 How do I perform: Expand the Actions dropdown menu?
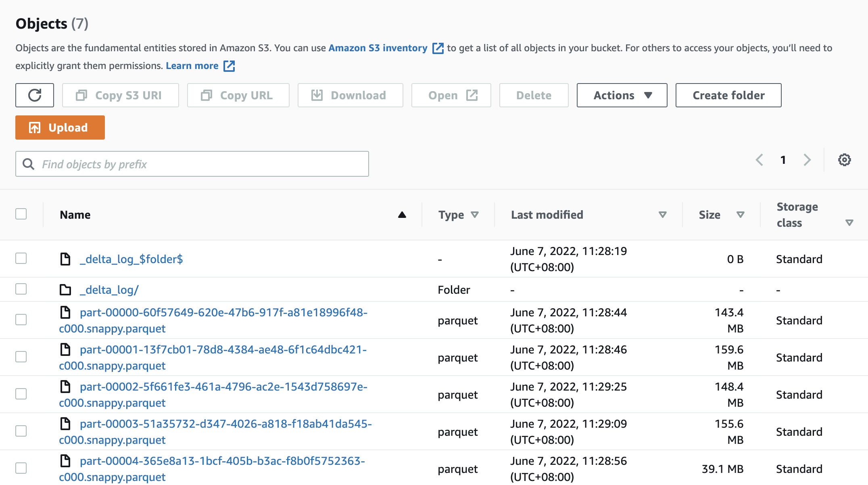coord(622,95)
